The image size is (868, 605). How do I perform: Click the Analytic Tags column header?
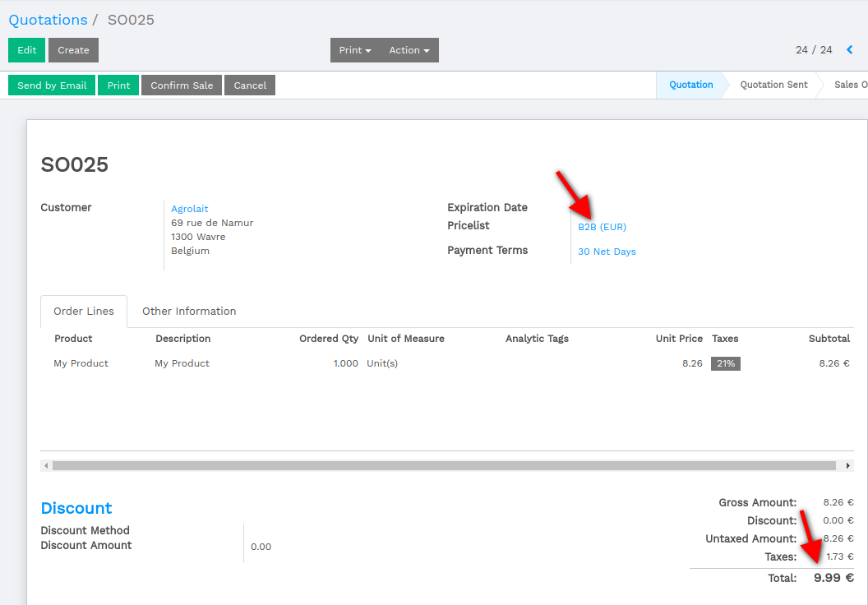tap(537, 338)
